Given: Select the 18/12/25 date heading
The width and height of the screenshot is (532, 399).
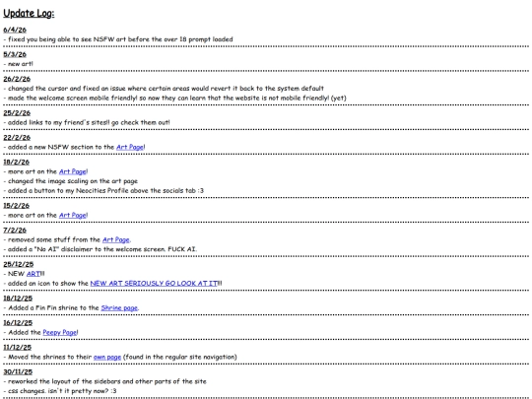Looking at the screenshot, I should click(x=18, y=299).
